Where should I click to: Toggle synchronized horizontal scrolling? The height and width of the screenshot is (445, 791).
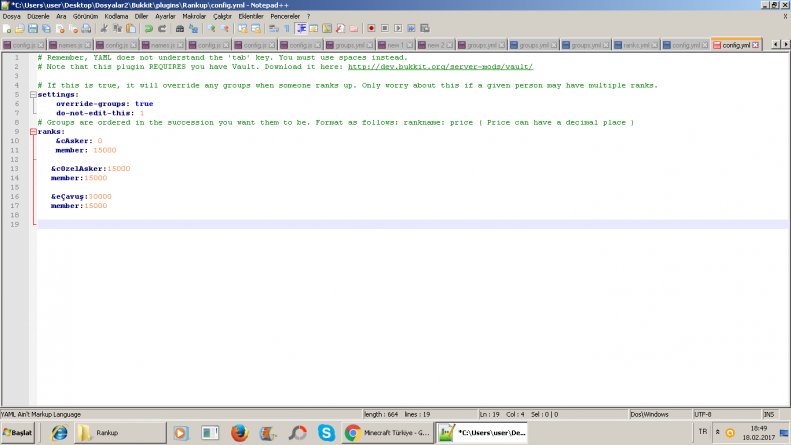pyautogui.click(x=256, y=29)
